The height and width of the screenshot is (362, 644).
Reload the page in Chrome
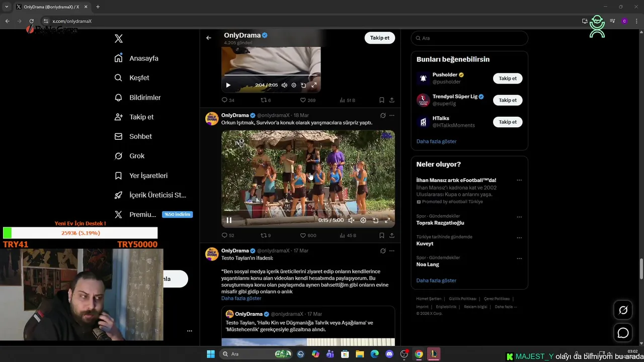[x=31, y=21]
